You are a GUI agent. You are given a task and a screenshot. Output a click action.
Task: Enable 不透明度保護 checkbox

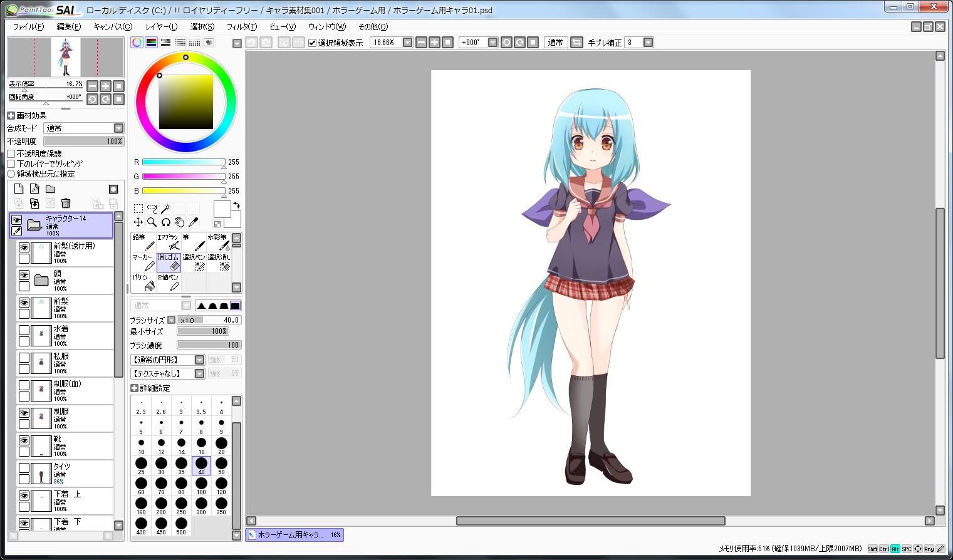(x=11, y=153)
